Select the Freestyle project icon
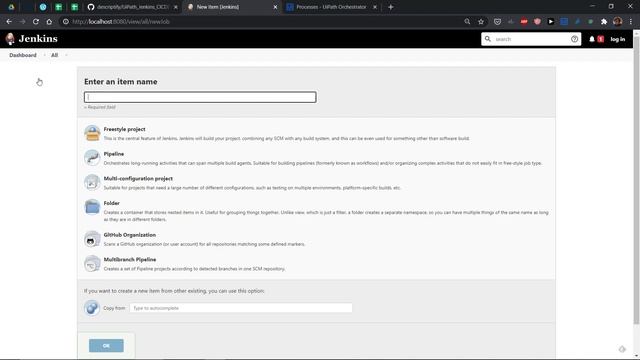Image resolution: width=640 pixels, height=360 pixels. click(x=92, y=133)
